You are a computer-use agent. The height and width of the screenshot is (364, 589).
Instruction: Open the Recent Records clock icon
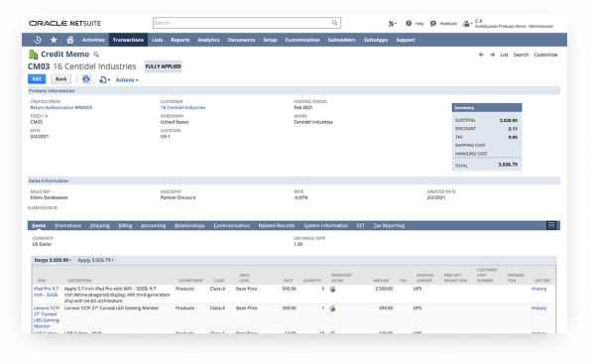(x=38, y=40)
